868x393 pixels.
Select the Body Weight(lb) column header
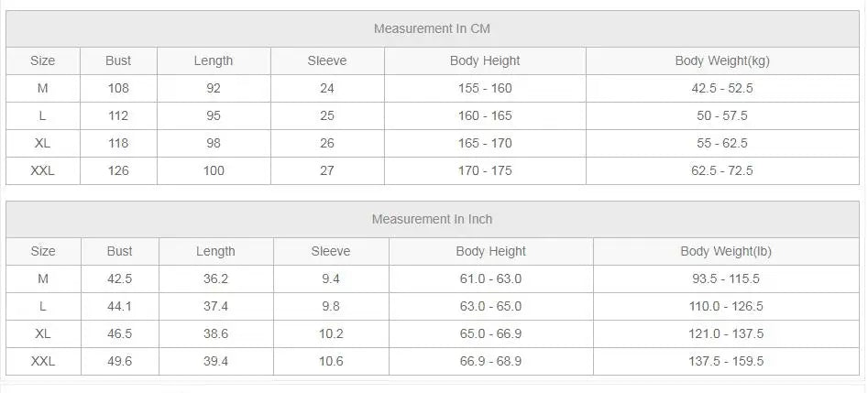point(726,251)
